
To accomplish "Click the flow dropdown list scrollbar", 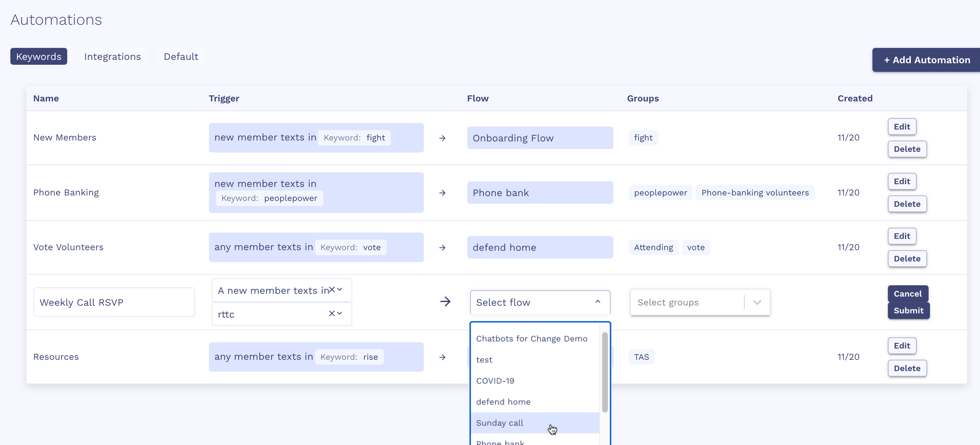I will tap(604, 372).
